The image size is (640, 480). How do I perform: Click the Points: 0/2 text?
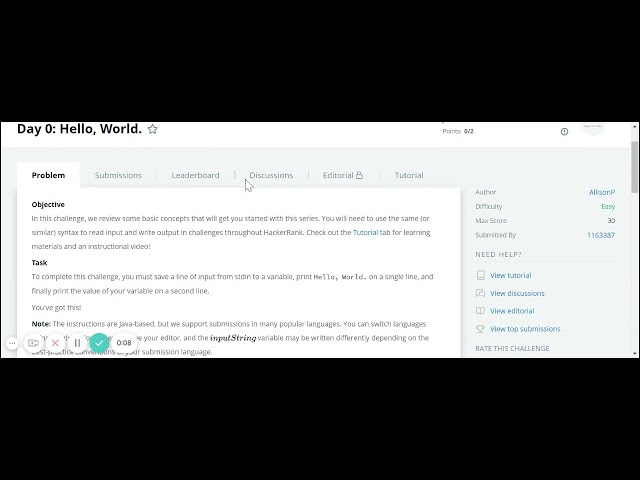pyautogui.click(x=458, y=131)
